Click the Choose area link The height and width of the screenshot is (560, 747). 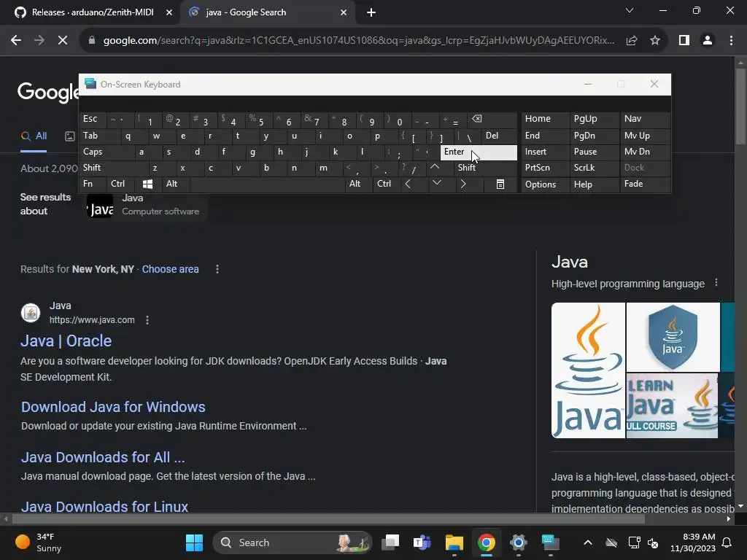click(x=170, y=269)
